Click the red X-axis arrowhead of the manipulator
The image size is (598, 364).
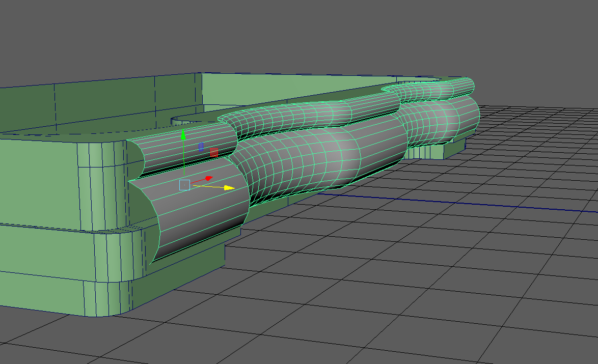(208, 178)
